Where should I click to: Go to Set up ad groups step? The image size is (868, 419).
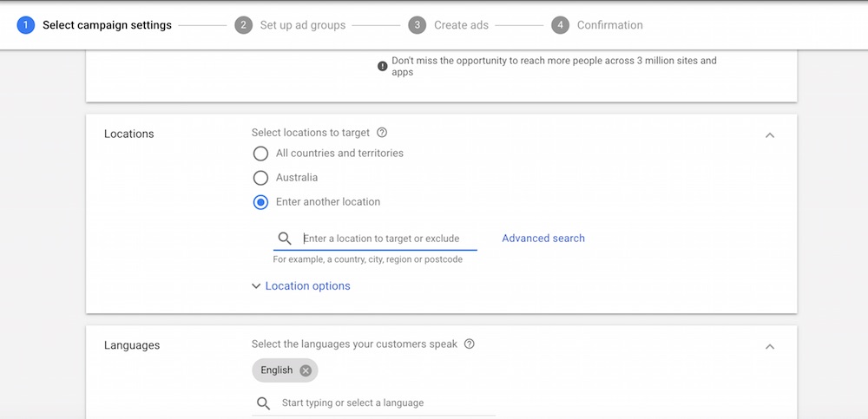(303, 25)
